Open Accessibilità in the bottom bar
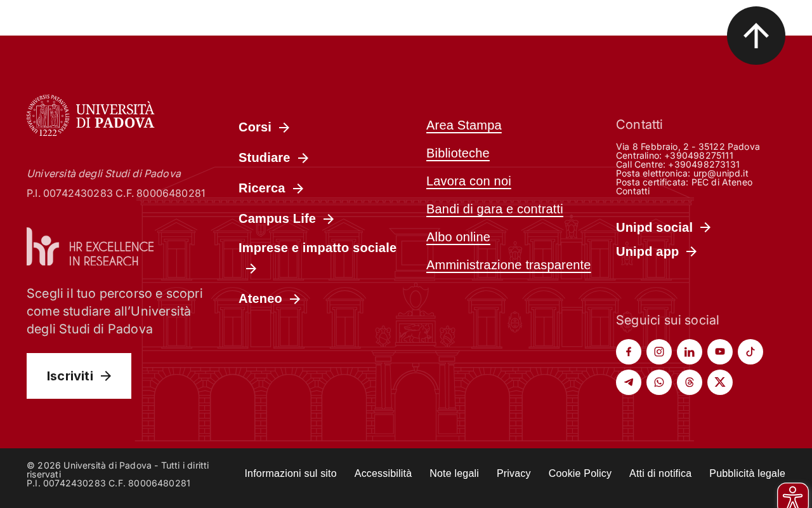The image size is (812, 508). click(383, 473)
